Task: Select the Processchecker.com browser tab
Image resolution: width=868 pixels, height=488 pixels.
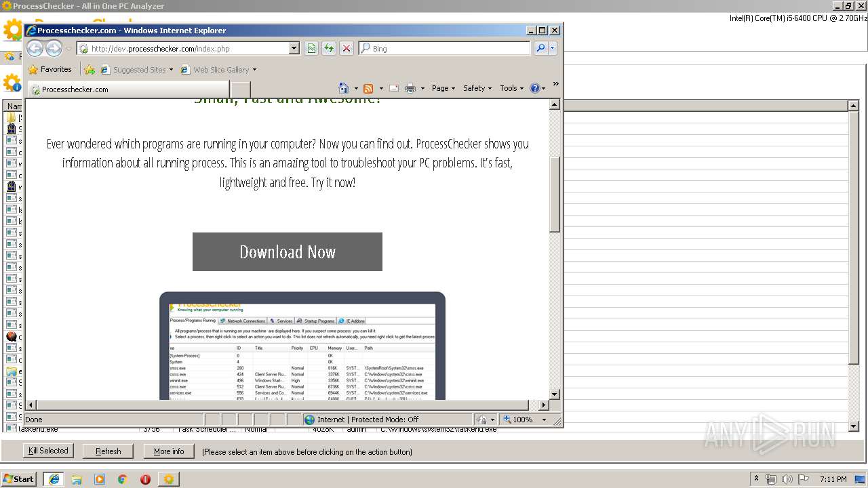Action: [x=129, y=89]
